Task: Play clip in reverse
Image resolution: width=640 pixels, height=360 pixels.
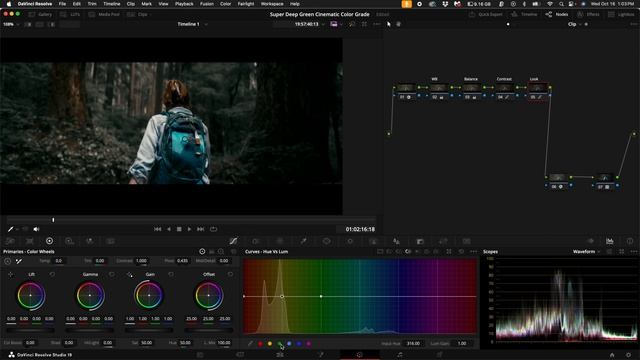Action: click(x=169, y=229)
